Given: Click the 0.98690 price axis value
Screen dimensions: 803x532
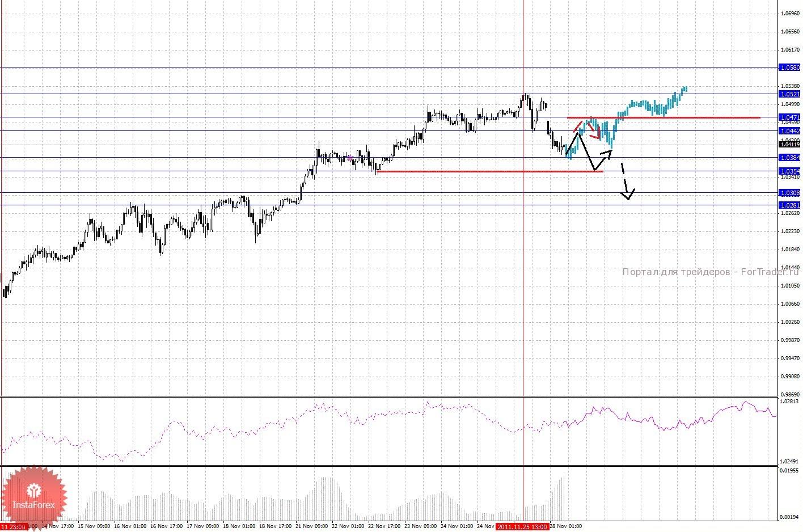Looking at the screenshot, I should (790, 395).
